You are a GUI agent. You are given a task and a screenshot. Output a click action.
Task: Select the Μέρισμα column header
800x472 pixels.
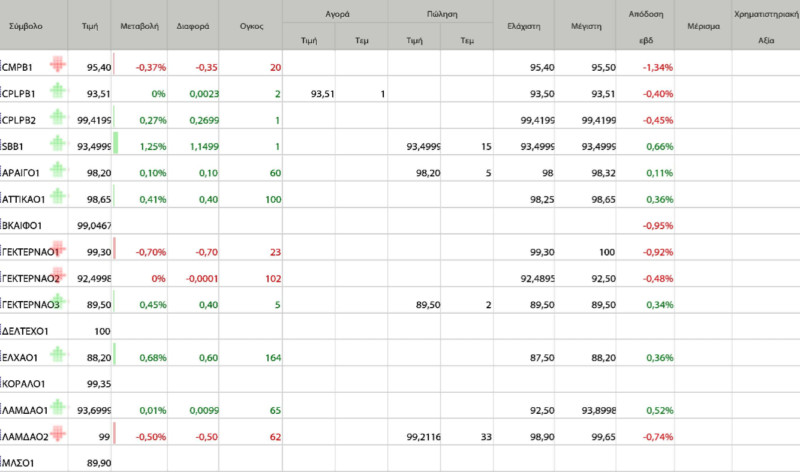click(x=703, y=26)
